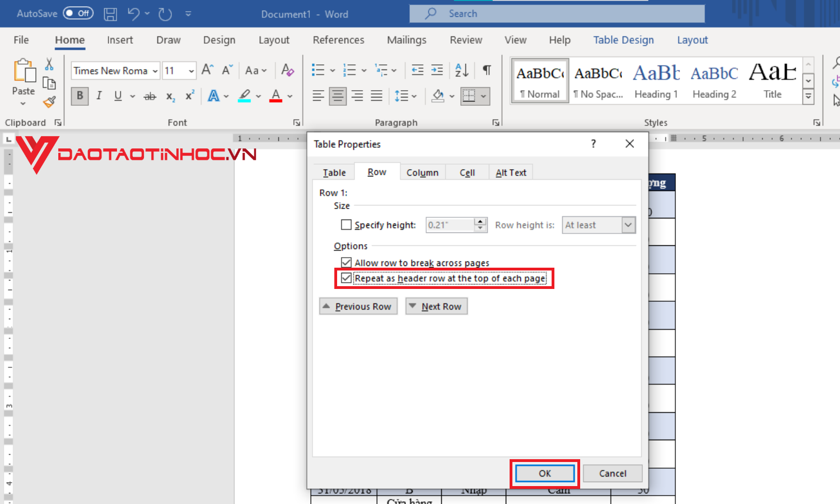The image size is (840, 504).
Task: Save the document with the floppy icon
Action: click(x=110, y=14)
